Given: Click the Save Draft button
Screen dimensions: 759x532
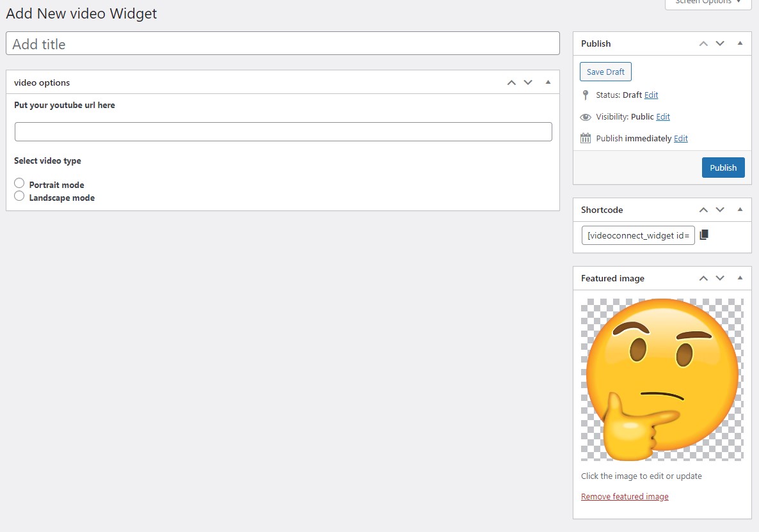Looking at the screenshot, I should click(605, 72).
